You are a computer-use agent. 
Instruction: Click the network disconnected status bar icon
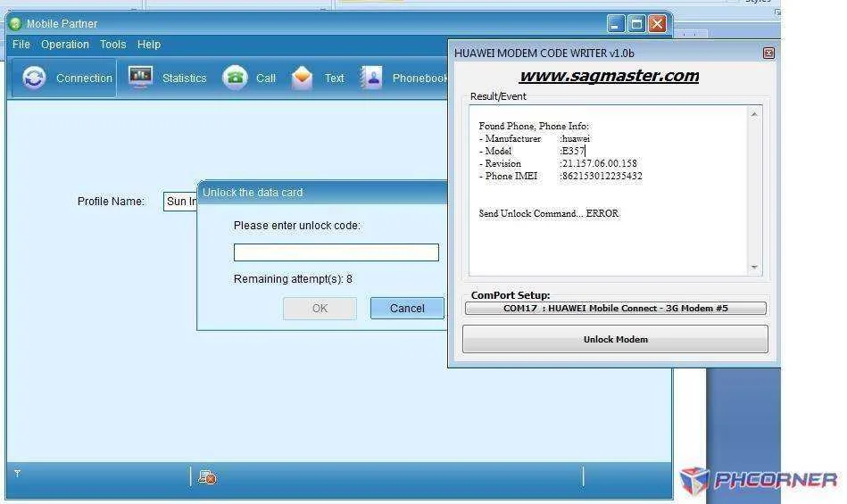tap(207, 477)
